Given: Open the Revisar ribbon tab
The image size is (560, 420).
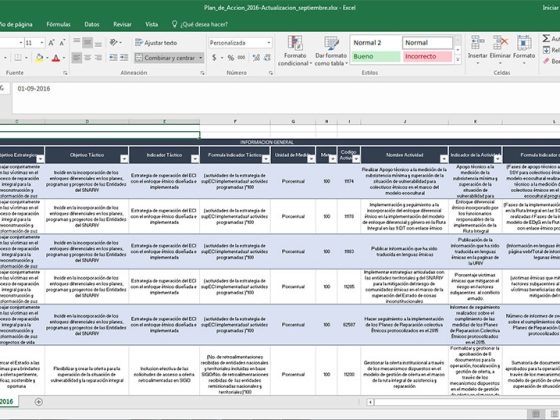Looking at the screenshot, I should [x=122, y=24].
